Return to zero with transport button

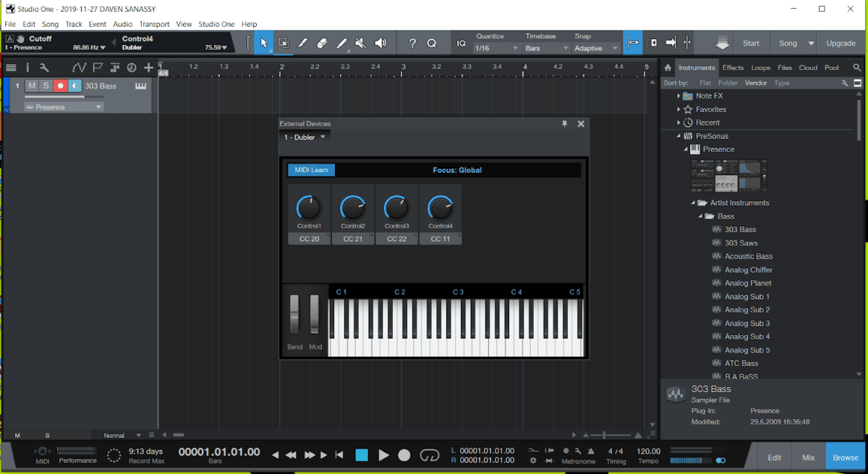pyautogui.click(x=339, y=455)
